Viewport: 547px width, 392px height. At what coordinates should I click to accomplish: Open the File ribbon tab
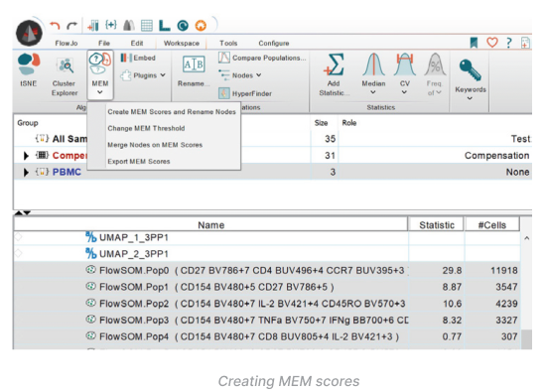[x=104, y=44]
